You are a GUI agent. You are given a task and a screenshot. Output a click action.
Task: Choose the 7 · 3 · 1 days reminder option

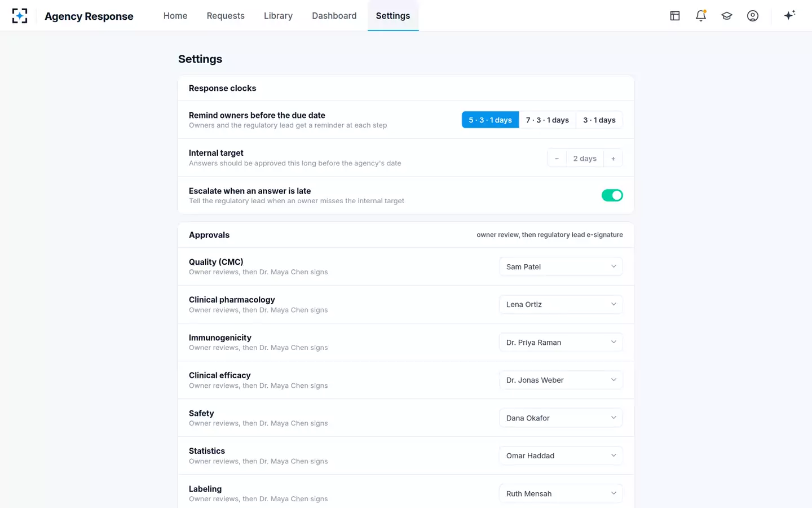pyautogui.click(x=548, y=120)
